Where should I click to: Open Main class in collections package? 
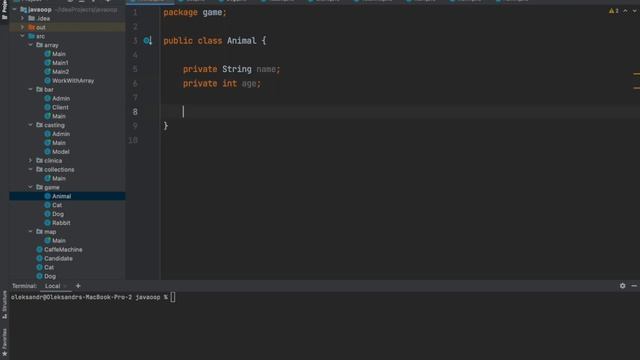tap(59, 178)
